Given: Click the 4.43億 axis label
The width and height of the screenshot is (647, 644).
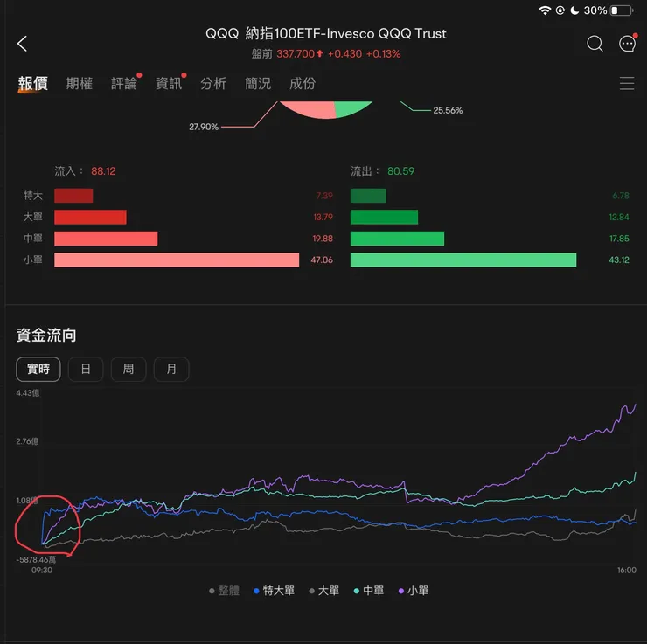Looking at the screenshot, I should pos(28,393).
